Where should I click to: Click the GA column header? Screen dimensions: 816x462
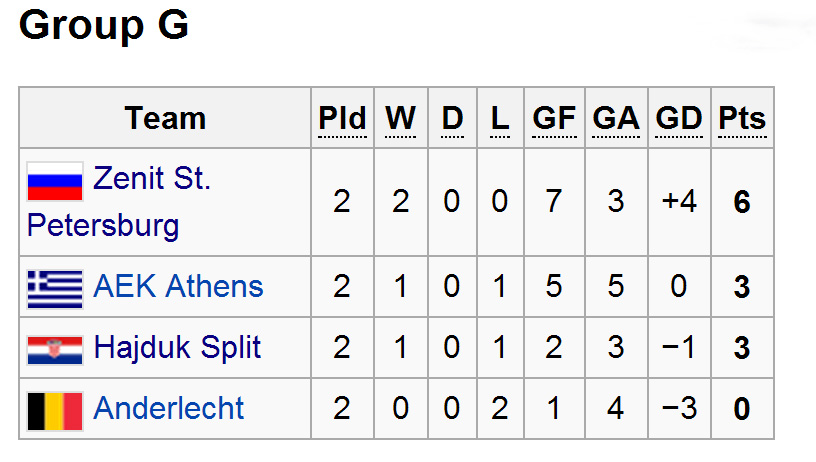pyautogui.click(x=615, y=119)
